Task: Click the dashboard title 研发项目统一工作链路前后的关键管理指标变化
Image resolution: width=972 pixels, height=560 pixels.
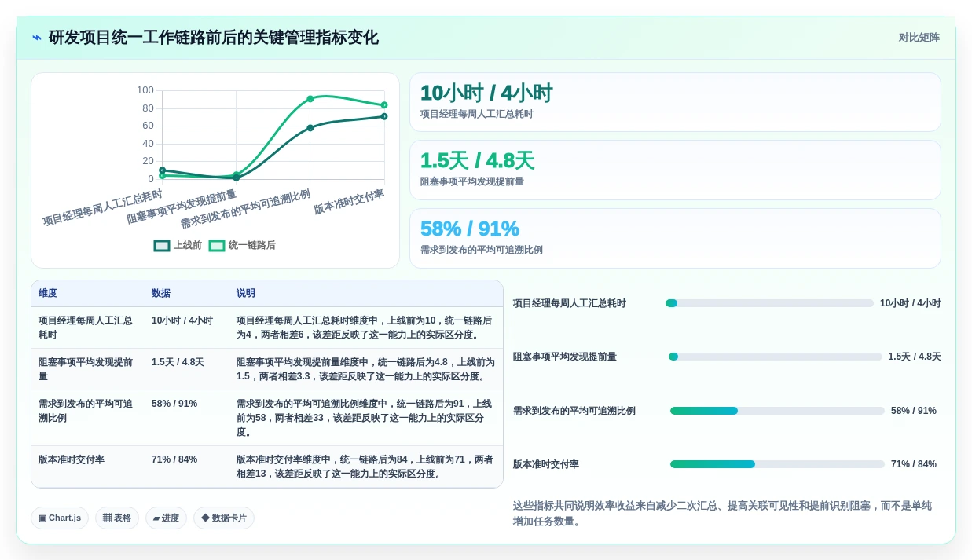Action: [213, 38]
